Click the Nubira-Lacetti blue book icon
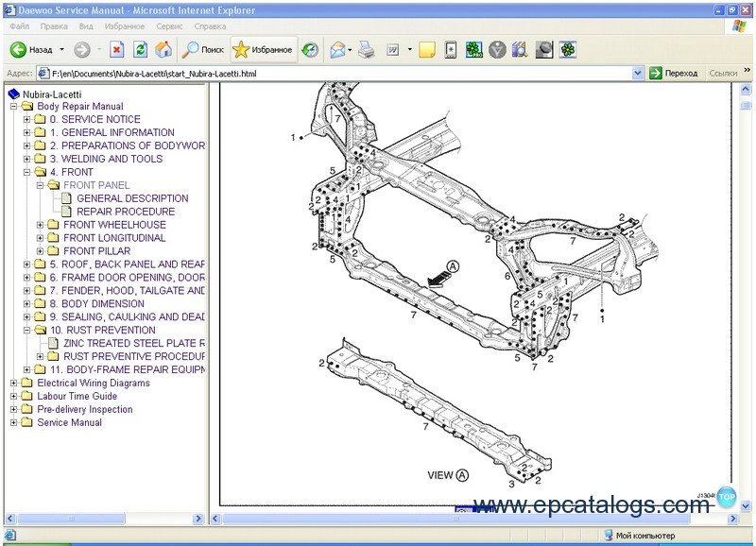 click(14, 94)
